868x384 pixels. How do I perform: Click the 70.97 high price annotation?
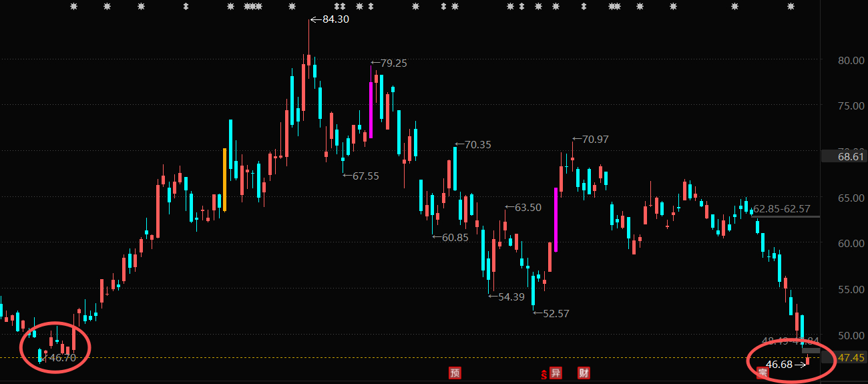tap(596, 140)
